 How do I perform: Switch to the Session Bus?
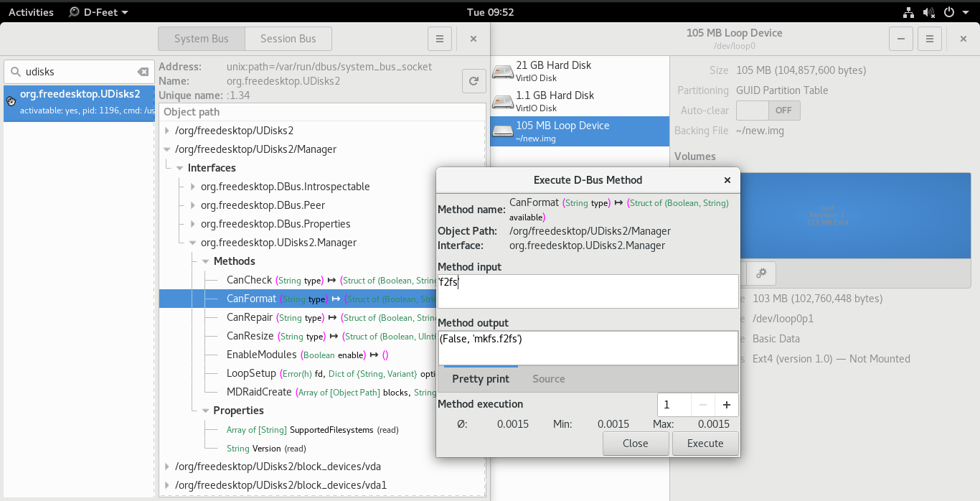point(288,39)
